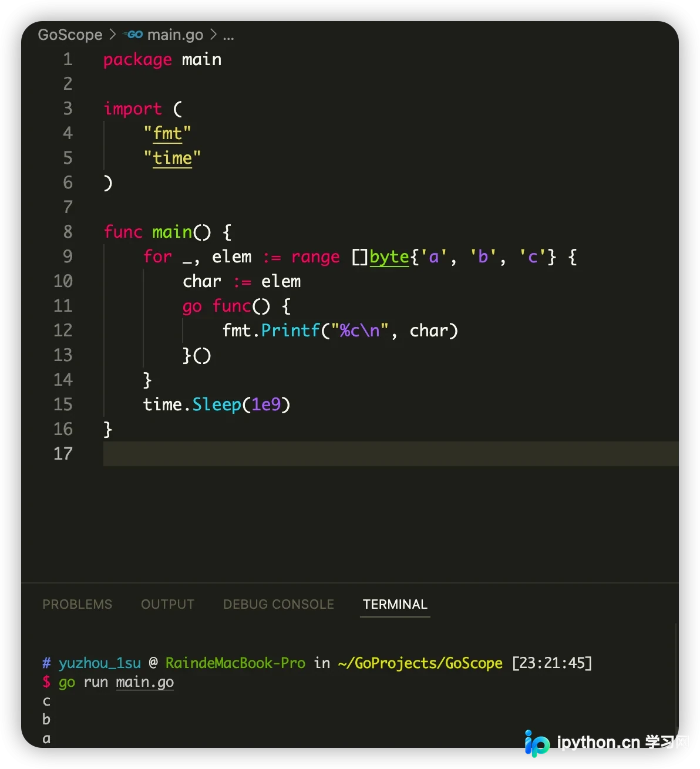Follow the "fmt" import link on line 4
Screen dimensions: 700x769
167,133
